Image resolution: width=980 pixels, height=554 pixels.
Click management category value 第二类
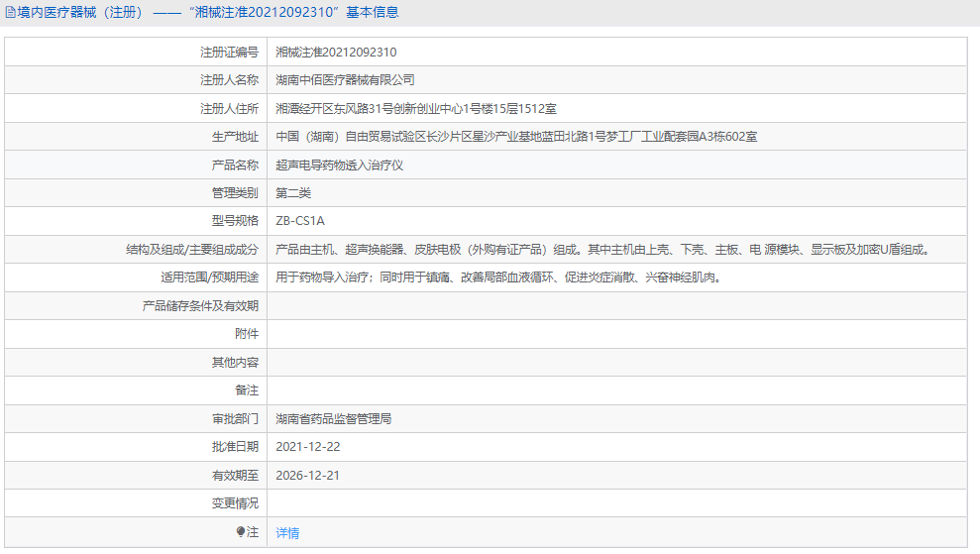pos(293,193)
